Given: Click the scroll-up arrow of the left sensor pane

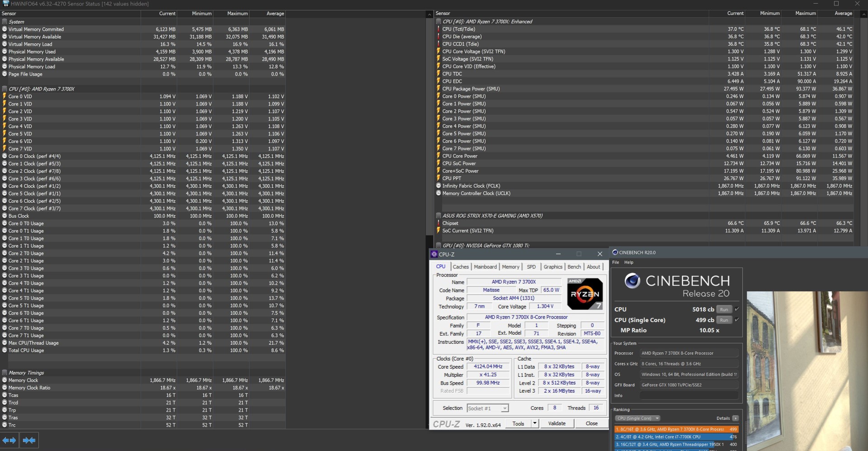Looking at the screenshot, I should (429, 14).
